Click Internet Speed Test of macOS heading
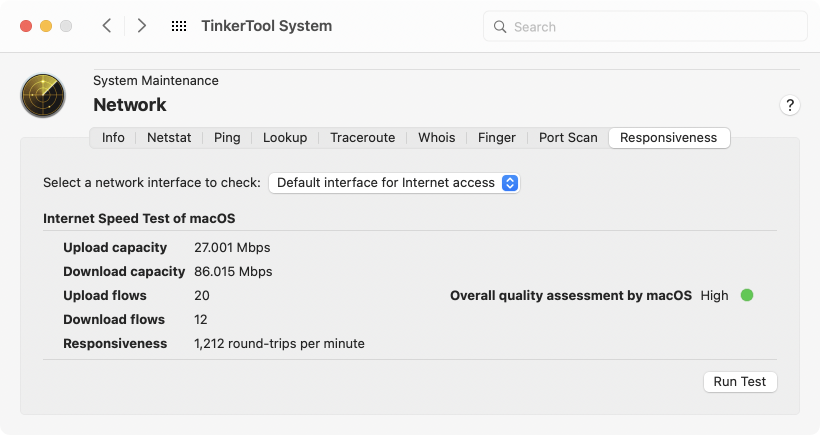 click(x=139, y=219)
